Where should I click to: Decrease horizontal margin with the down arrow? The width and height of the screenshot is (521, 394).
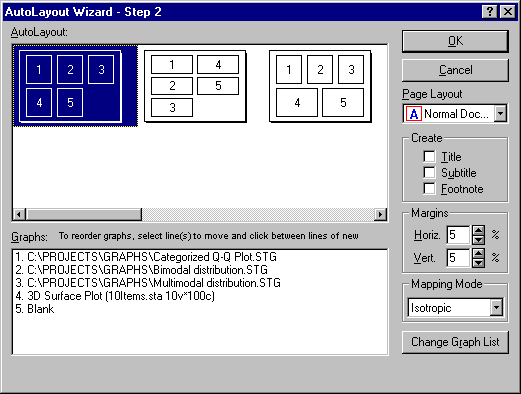click(x=478, y=240)
